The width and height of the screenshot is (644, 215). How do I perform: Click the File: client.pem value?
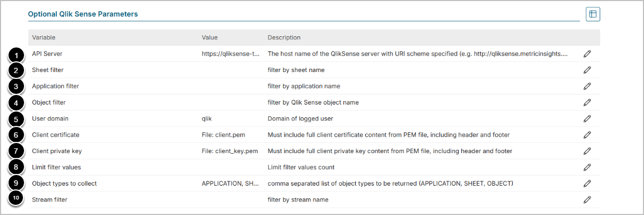pyautogui.click(x=224, y=135)
